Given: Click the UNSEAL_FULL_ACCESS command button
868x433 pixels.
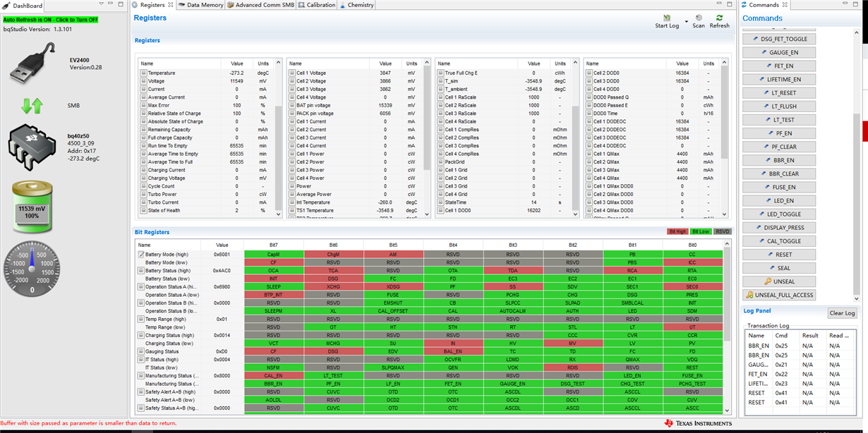Looking at the screenshot, I should 780,295.
